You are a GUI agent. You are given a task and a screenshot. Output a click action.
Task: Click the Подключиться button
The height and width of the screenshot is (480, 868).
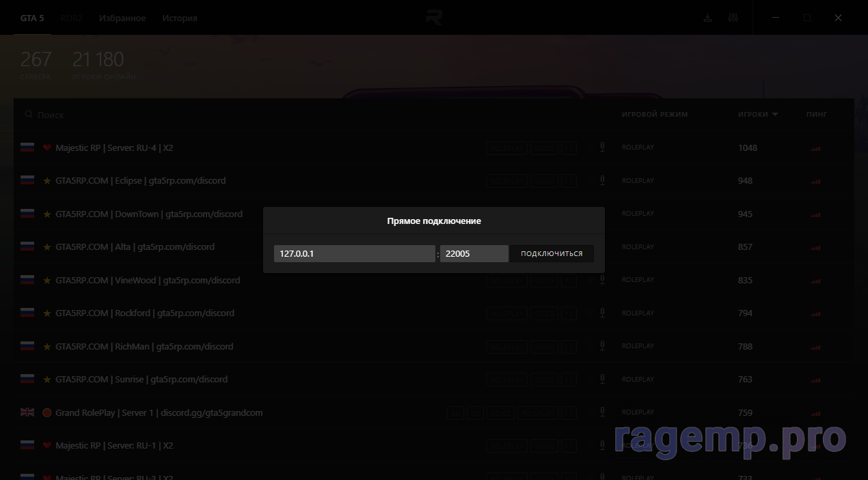point(552,253)
